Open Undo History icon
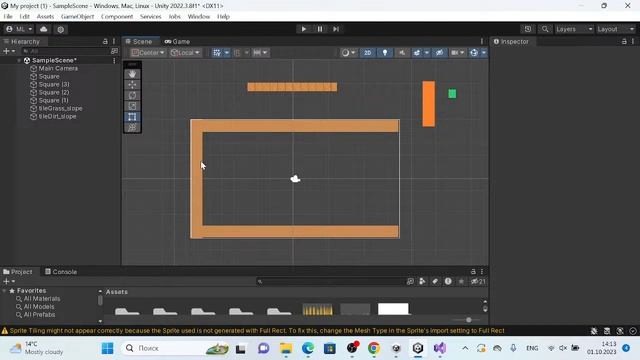 click(528, 29)
